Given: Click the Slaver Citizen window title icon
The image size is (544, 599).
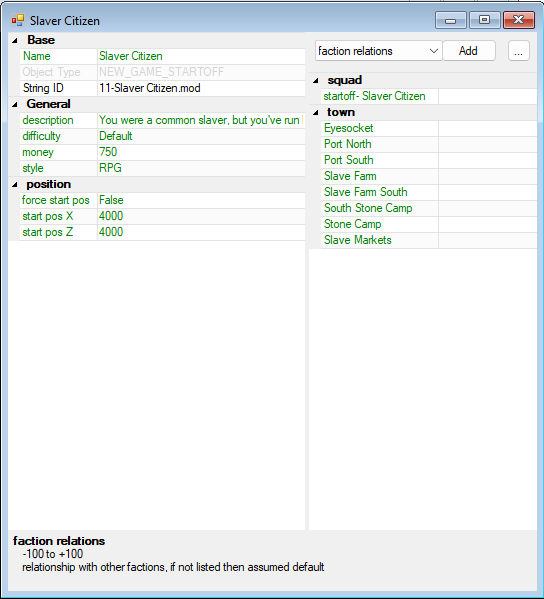Looking at the screenshot, I should click(18, 21).
